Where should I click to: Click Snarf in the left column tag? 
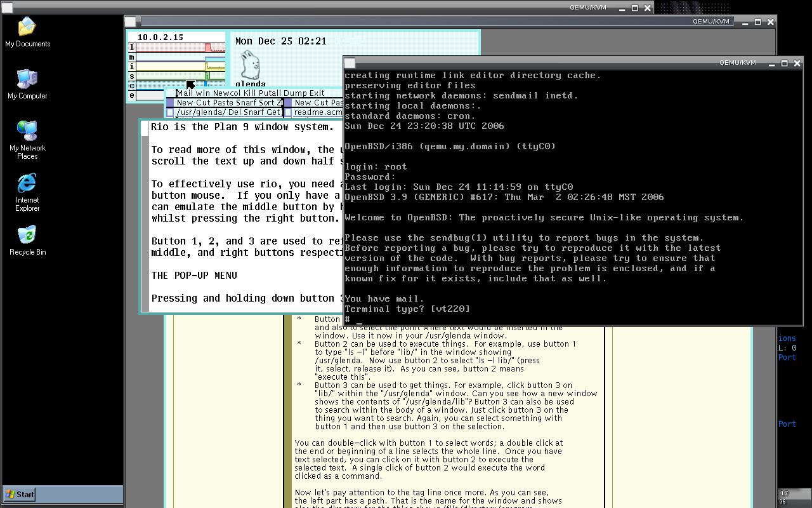[246, 103]
